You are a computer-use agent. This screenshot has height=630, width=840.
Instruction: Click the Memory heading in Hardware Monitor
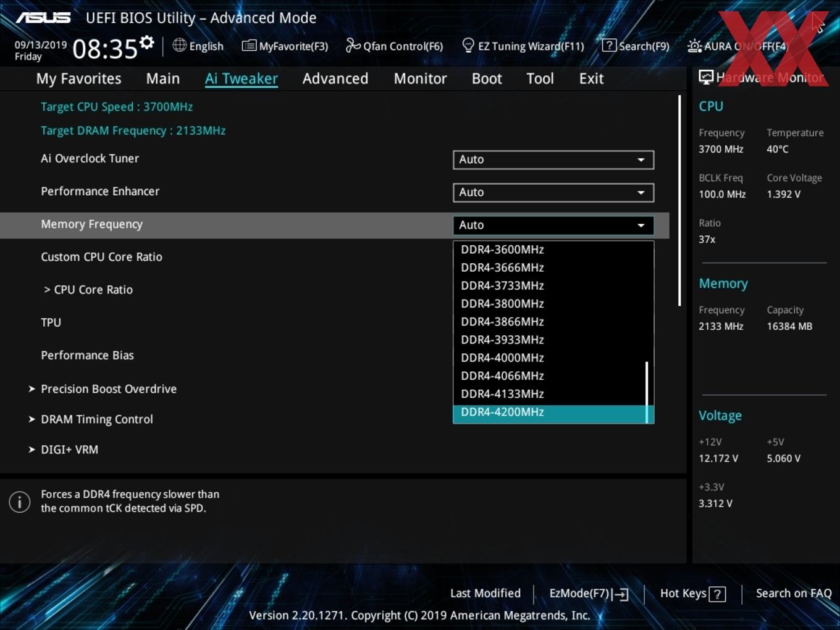click(x=723, y=283)
